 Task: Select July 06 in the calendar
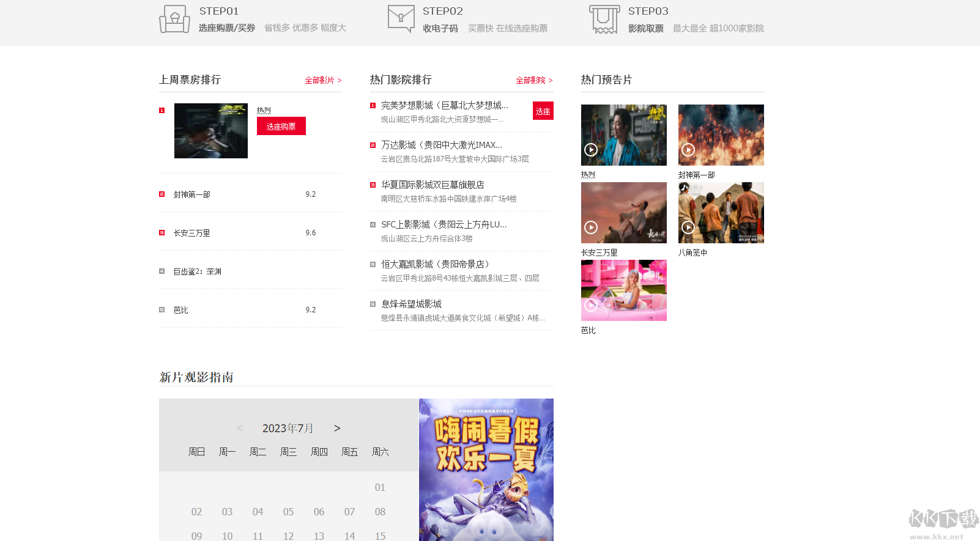[319, 512]
